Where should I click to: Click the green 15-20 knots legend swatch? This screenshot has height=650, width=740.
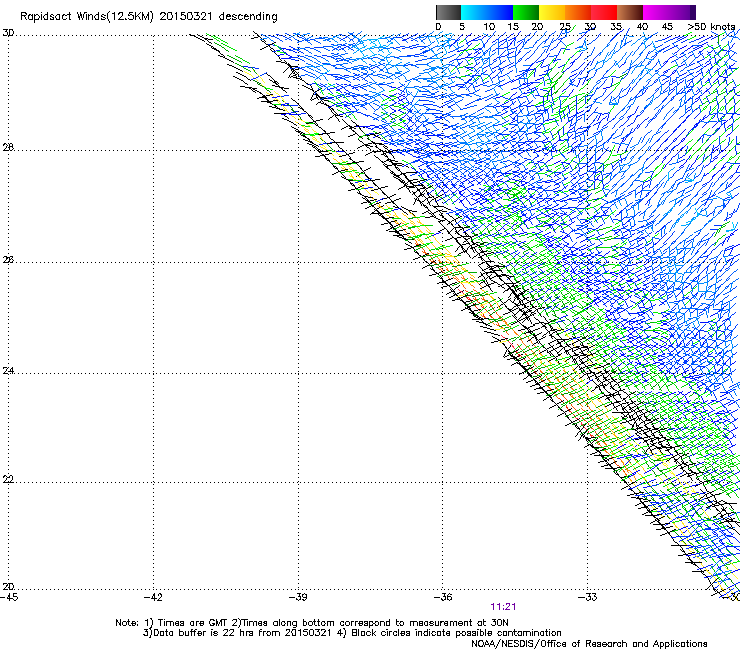(x=526, y=12)
